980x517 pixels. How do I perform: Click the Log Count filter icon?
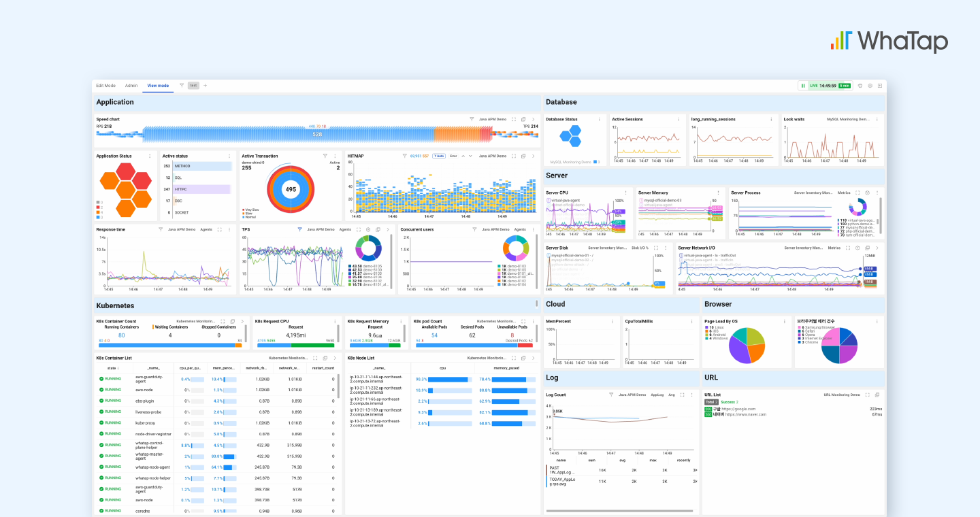click(x=610, y=395)
